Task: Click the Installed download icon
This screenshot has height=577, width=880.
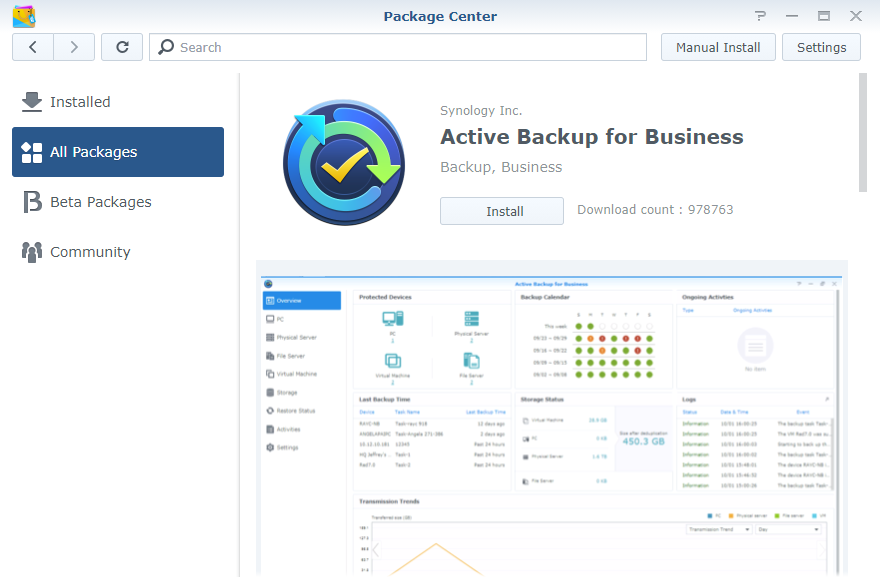Action: point(32,102)
